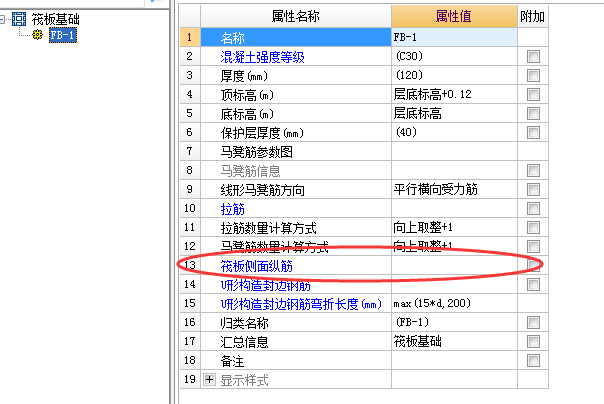Select the 汇总信息 property name
Image resolution: width=604 pixels, height=404 pixels.
[x=244, y=342]
